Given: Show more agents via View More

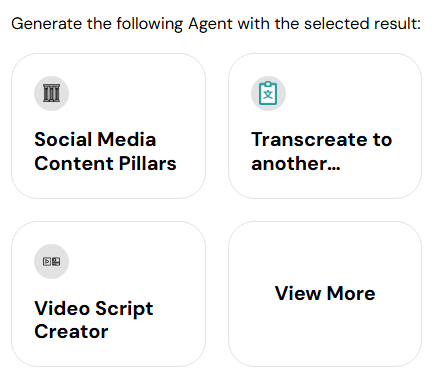Looking at the screenshot, I should [x=325, y=294].
